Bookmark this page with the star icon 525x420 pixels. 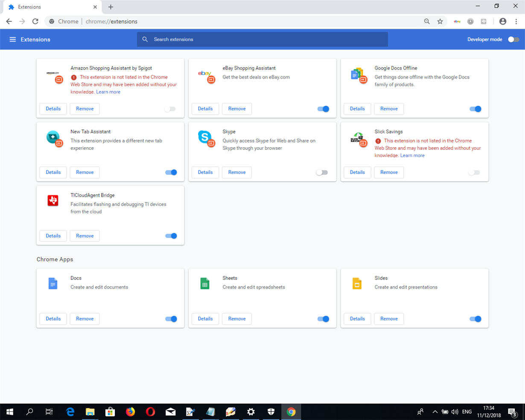(440, 21)
